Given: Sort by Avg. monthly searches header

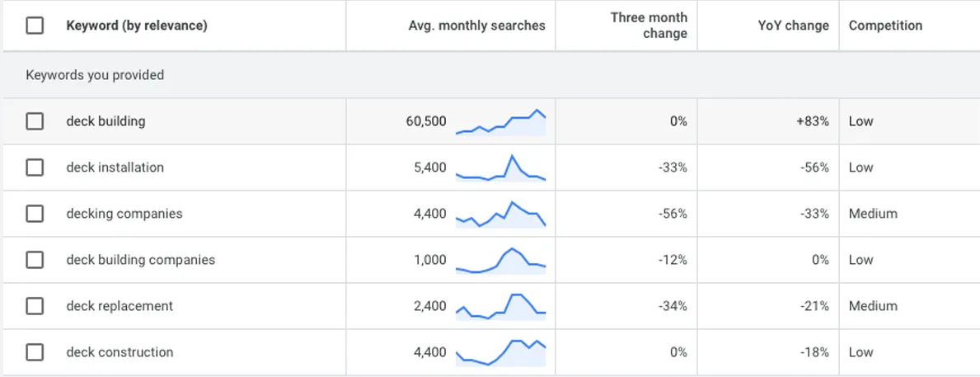Looking at the screenshot, I should (476, 26).
